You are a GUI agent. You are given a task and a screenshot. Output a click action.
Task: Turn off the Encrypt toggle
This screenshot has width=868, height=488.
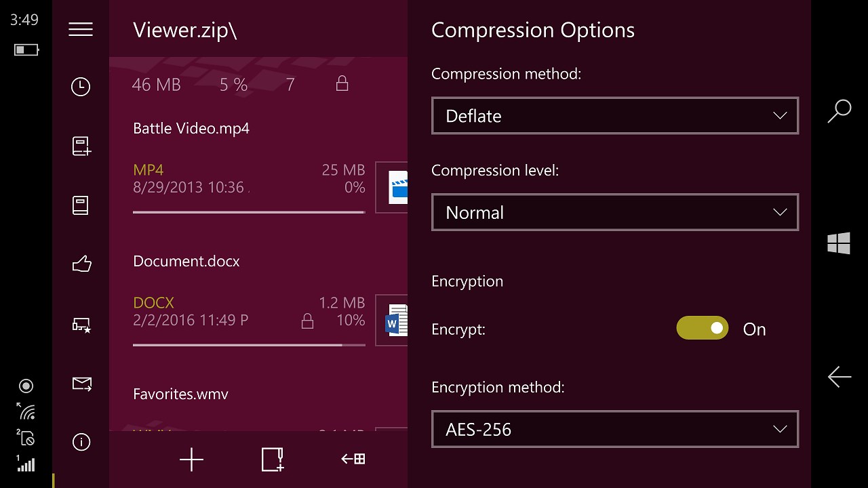(702, 329)
